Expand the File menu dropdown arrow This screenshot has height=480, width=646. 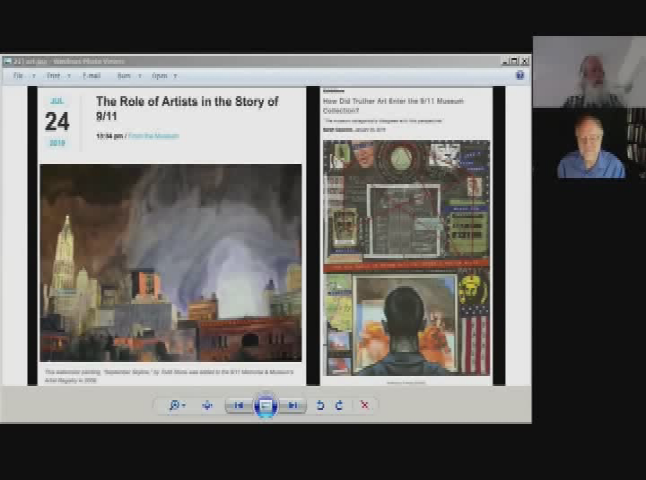pos(34,76)
